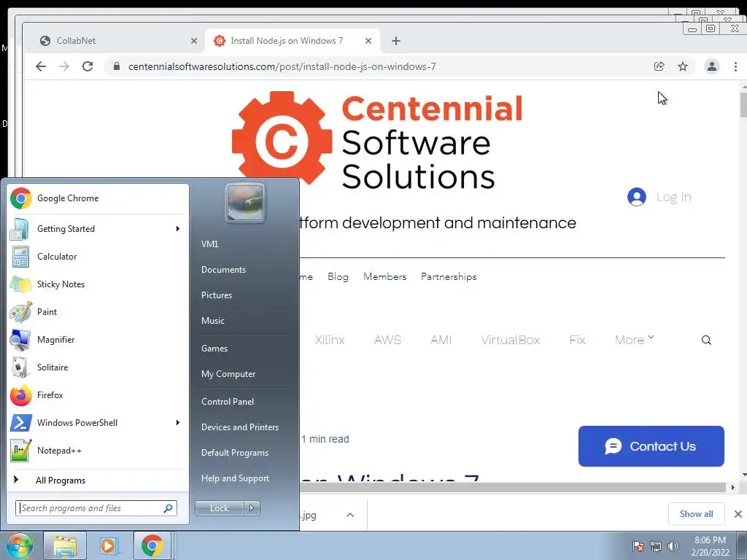Click the Chrome address bar URL
This screenshot has width=747, height=560.
[x=282, y=66]
